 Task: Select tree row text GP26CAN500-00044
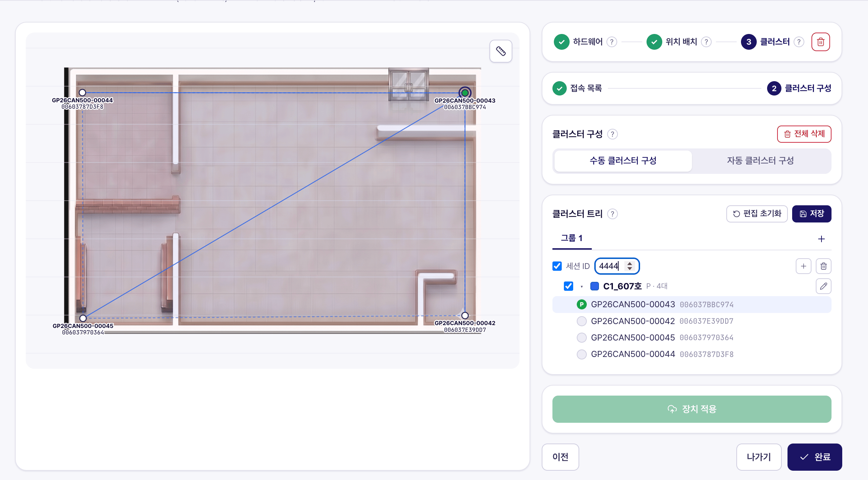633,354
